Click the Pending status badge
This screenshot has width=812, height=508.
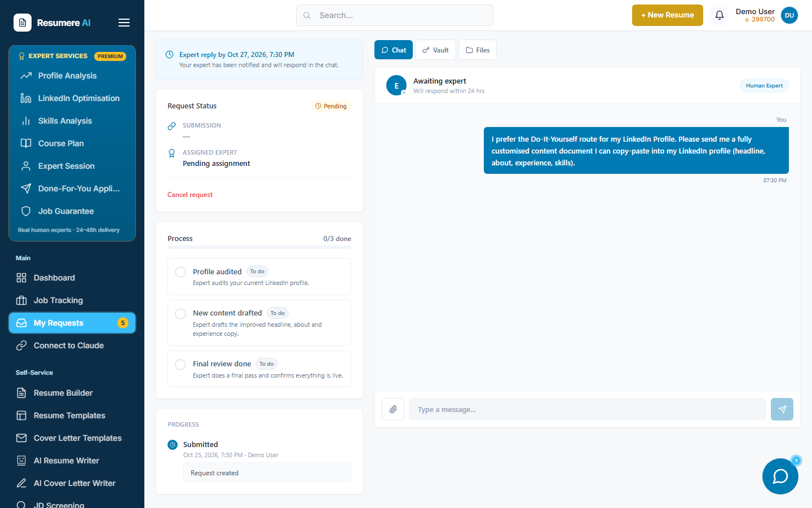331,106
